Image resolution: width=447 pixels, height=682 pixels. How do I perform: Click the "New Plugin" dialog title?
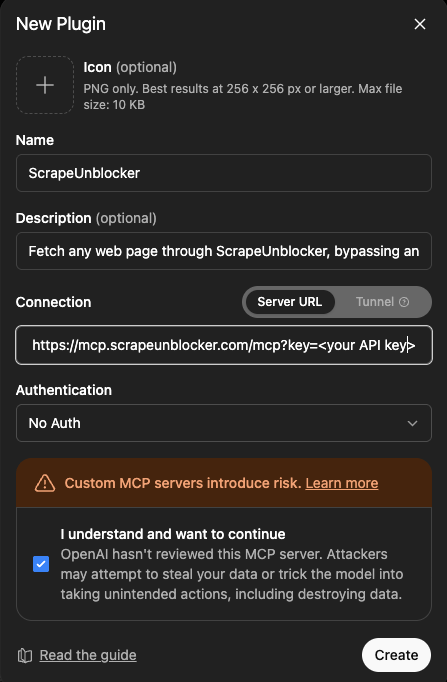point(61,24)
